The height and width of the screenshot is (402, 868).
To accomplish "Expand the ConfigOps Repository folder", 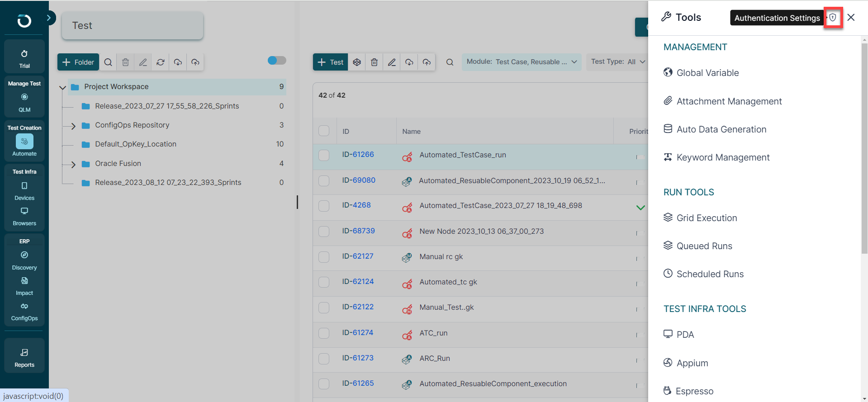I will point(73,126).
